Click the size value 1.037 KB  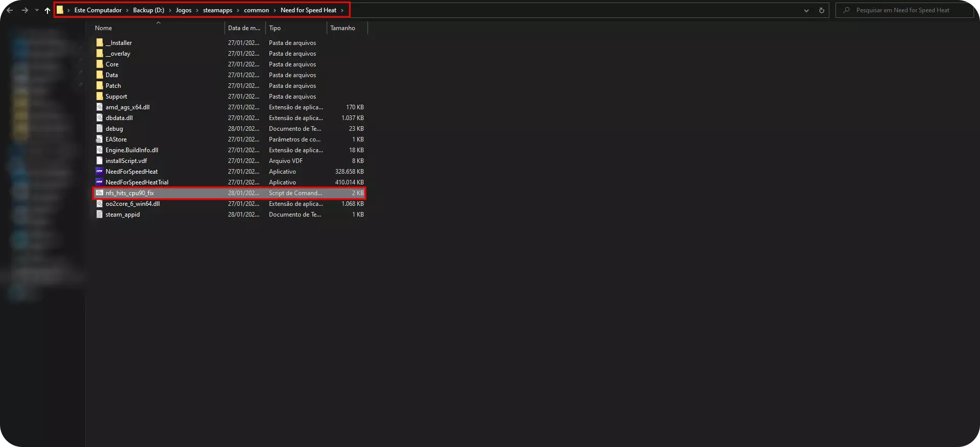click(353, 118)
